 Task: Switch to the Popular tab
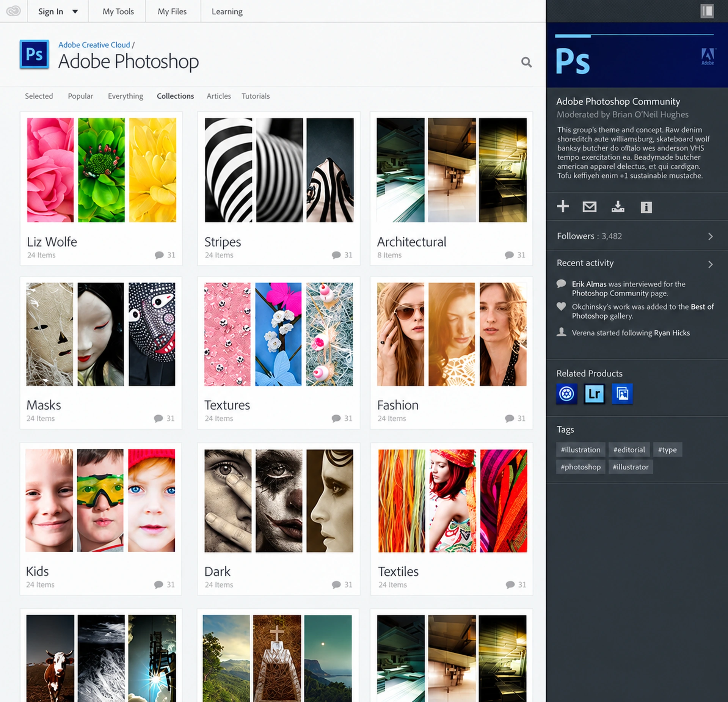click(80, 96)
